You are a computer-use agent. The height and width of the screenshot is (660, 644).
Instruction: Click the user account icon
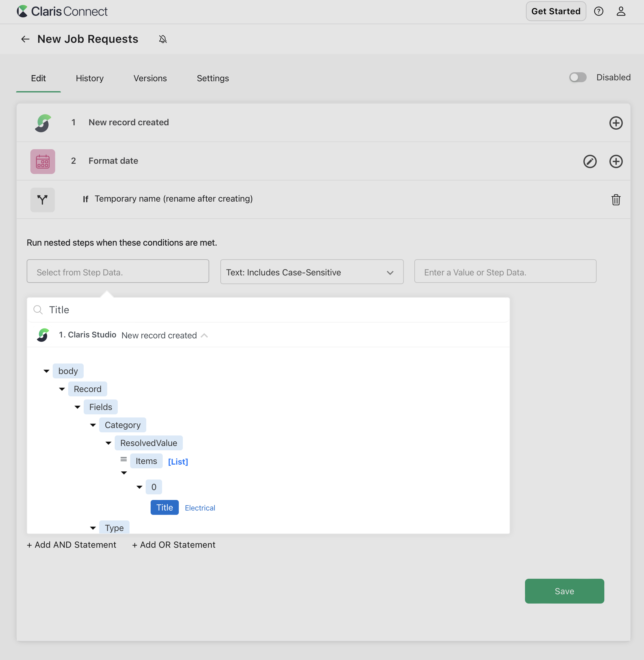tap(621, 11)
